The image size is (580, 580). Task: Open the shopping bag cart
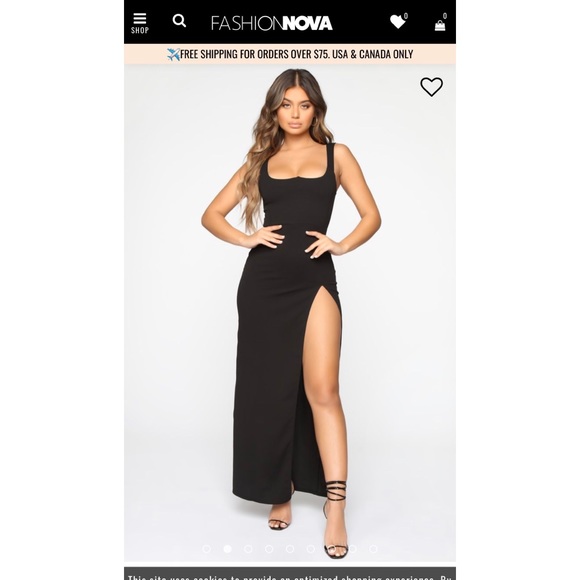coord(440,25)
